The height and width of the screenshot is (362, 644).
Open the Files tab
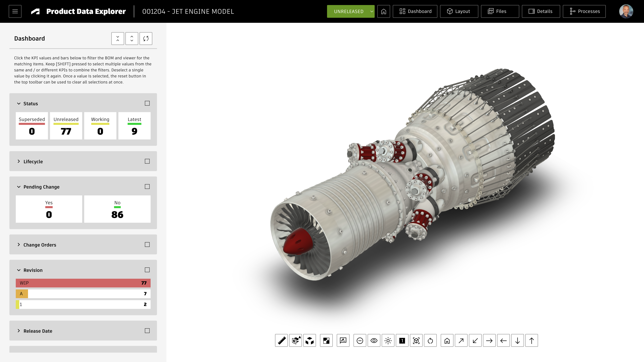(500, 12)
